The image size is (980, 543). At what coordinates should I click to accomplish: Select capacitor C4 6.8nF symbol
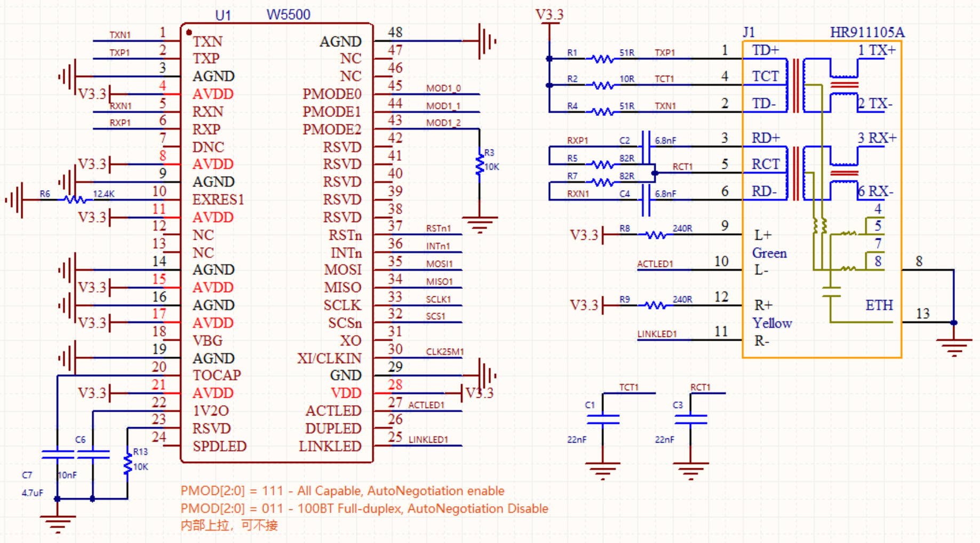[x=646, y=200]
